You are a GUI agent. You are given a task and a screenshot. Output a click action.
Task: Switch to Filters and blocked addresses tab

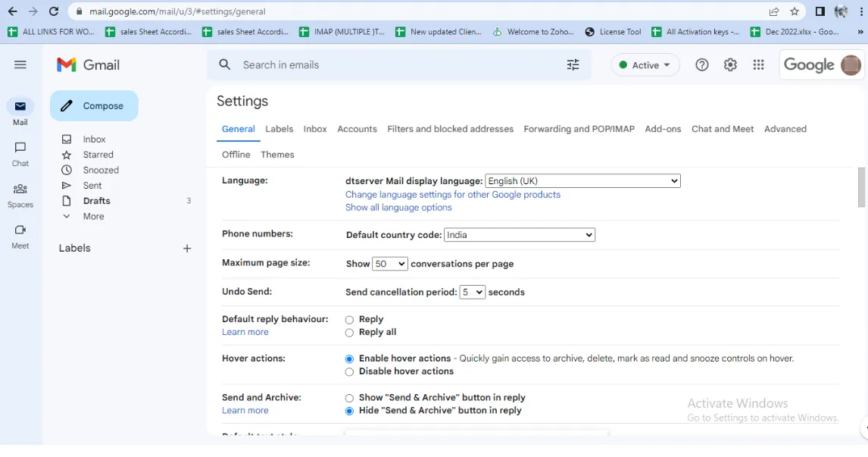click(x=450, y=129)
